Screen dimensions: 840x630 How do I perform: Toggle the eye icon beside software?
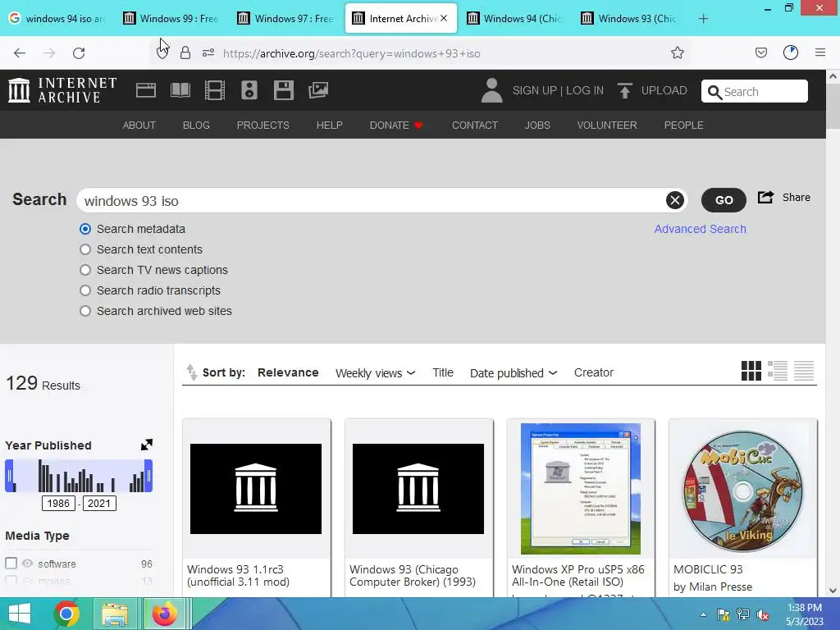point(27,563)
